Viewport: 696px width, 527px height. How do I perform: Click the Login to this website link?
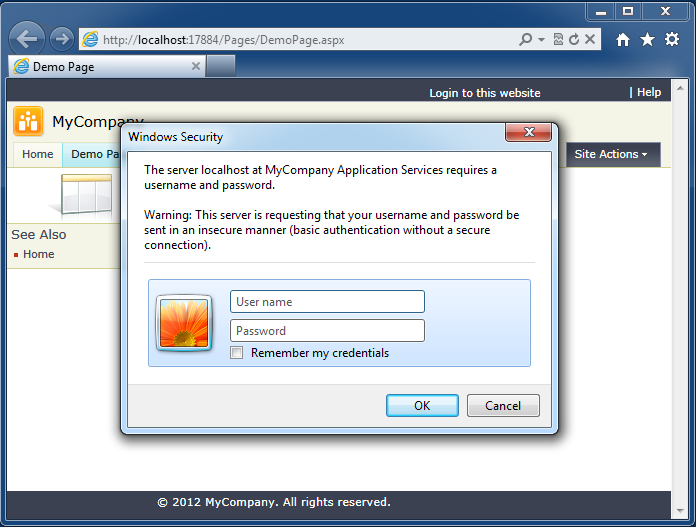484,93
